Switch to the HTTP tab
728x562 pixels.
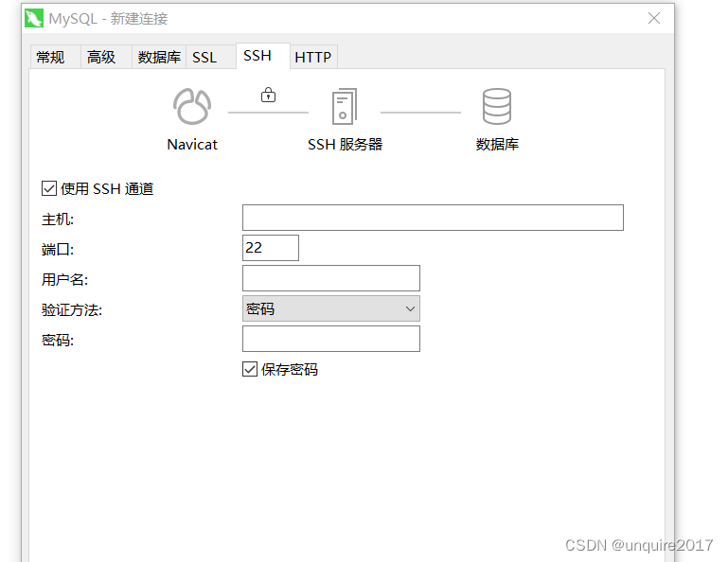[313, 57]
